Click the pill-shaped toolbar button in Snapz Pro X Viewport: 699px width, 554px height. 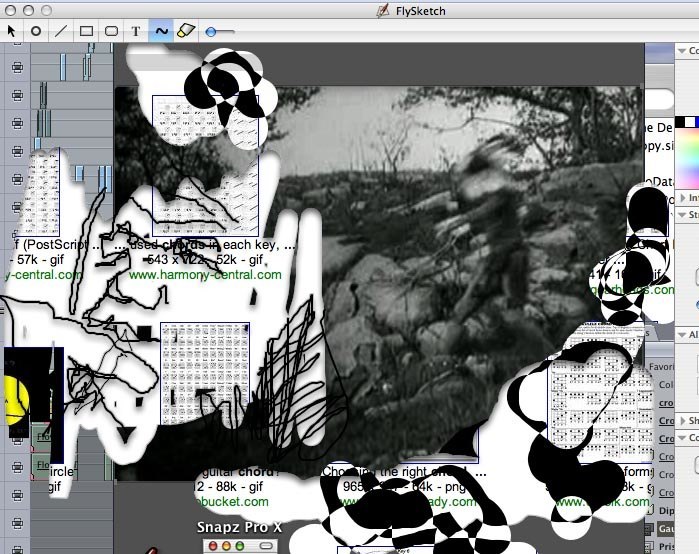(266, 546)
